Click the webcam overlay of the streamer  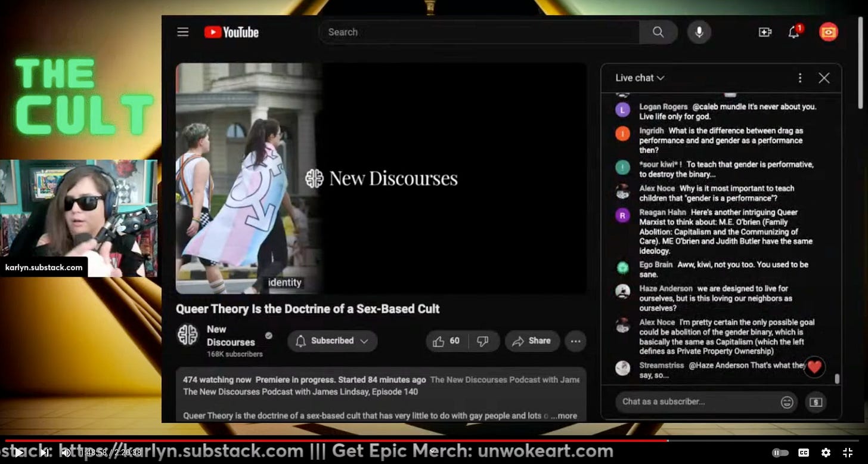click(79, 218)
